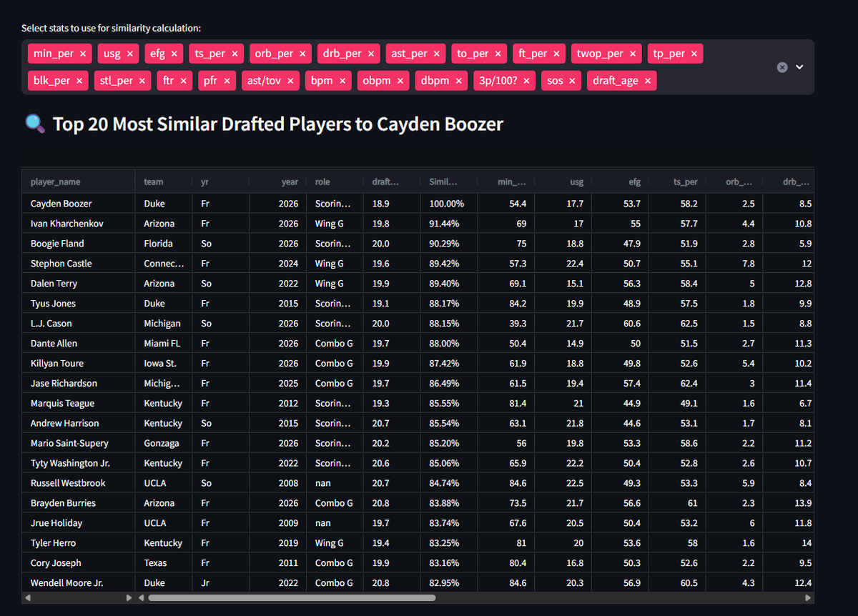Screen dimensions: 858x616
Task: Sort table by role column header
Action: point(335,182)
